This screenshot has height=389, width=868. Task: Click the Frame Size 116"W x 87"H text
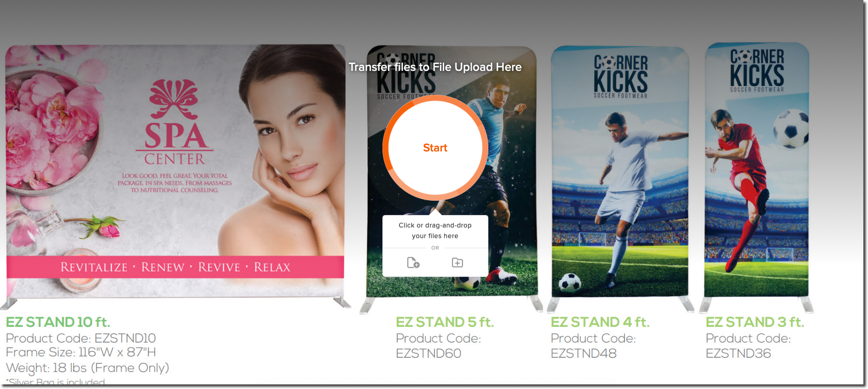81,352
